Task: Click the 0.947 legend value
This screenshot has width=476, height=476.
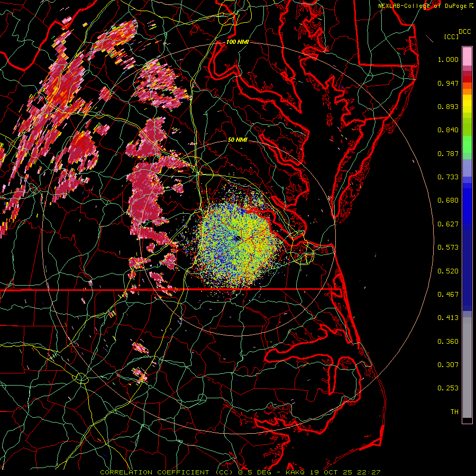Action: click(448, 83)
